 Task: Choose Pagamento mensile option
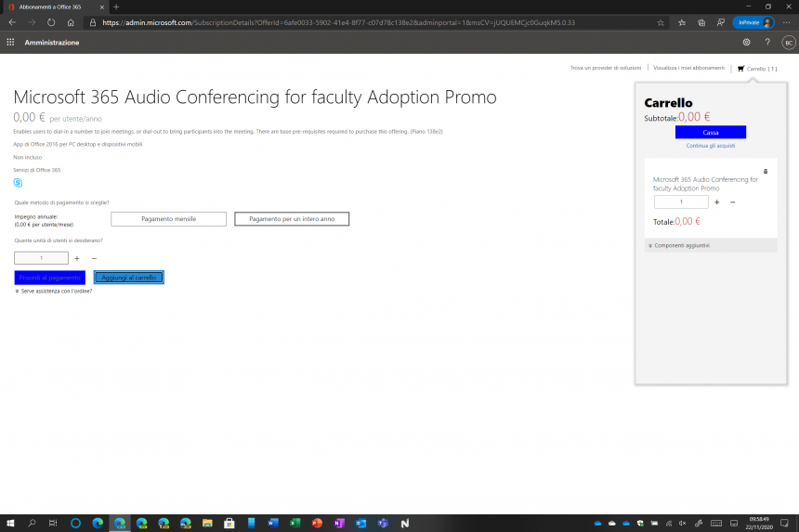click(x=169, y=219)
